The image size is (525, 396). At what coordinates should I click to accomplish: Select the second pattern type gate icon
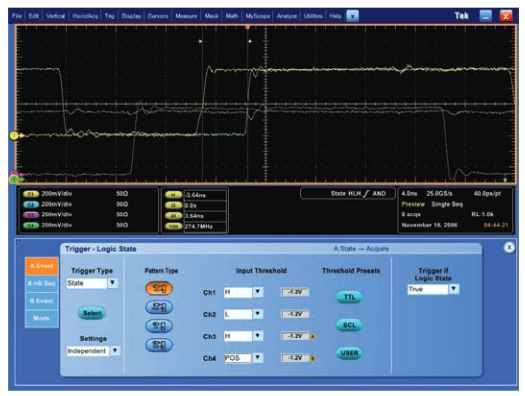tap(159, 307)
